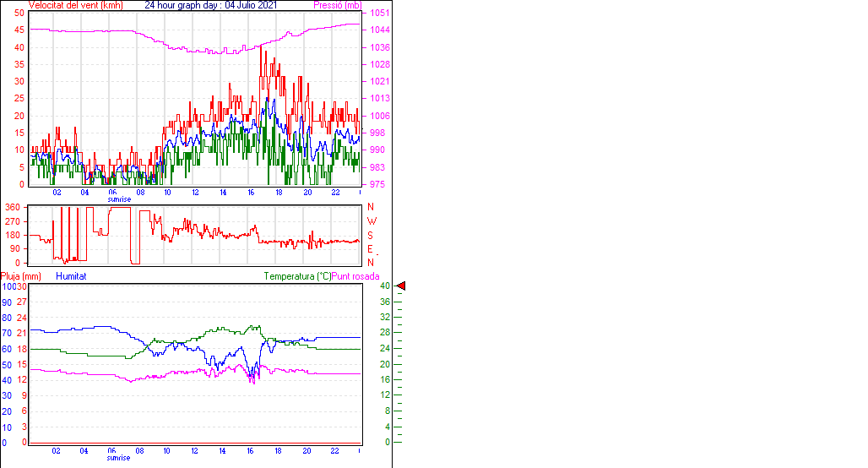Click the magenta "Punt rosada" legend label
868x468 pixels.
point(355,276)
